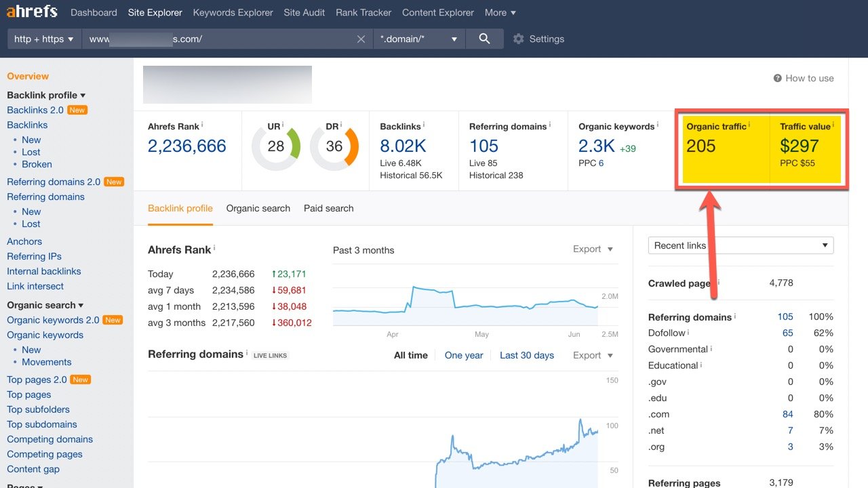Select the One year chart range
The image size is (868, 488).
tap(464, 355)
